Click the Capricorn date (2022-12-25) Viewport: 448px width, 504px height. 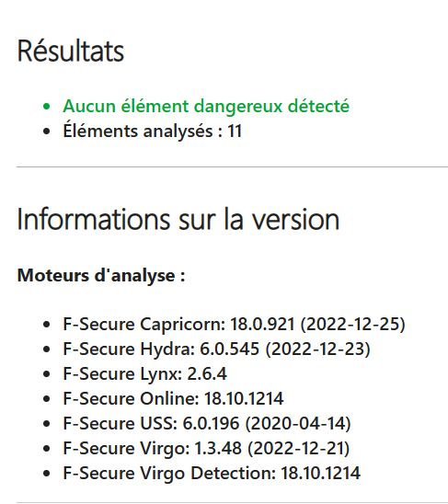[x=353, y=324]
